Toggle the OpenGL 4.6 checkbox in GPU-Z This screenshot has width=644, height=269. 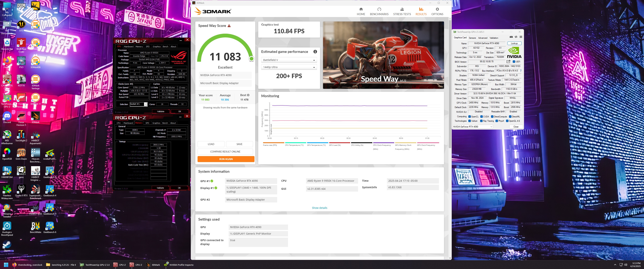[507, 121]
